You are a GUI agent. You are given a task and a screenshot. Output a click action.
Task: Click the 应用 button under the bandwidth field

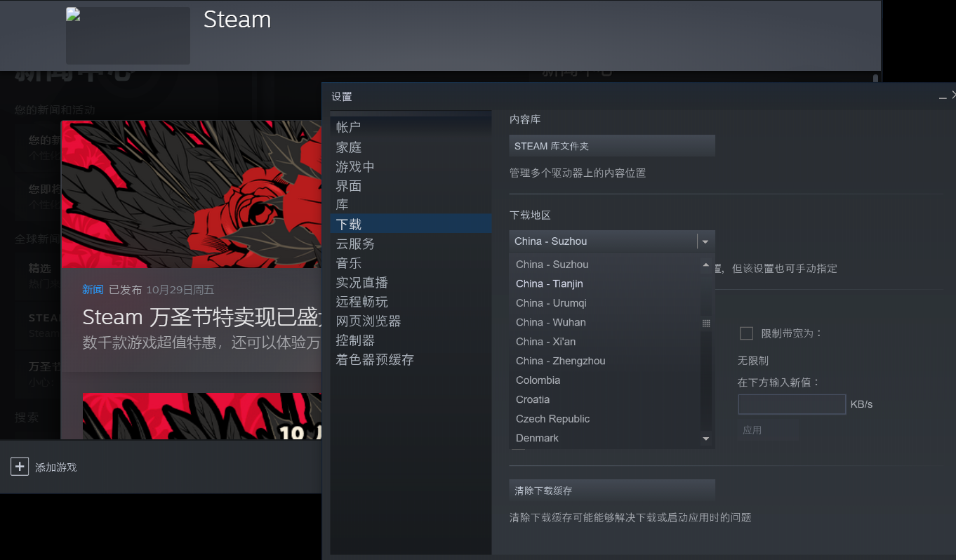click(x=768, y=430)
